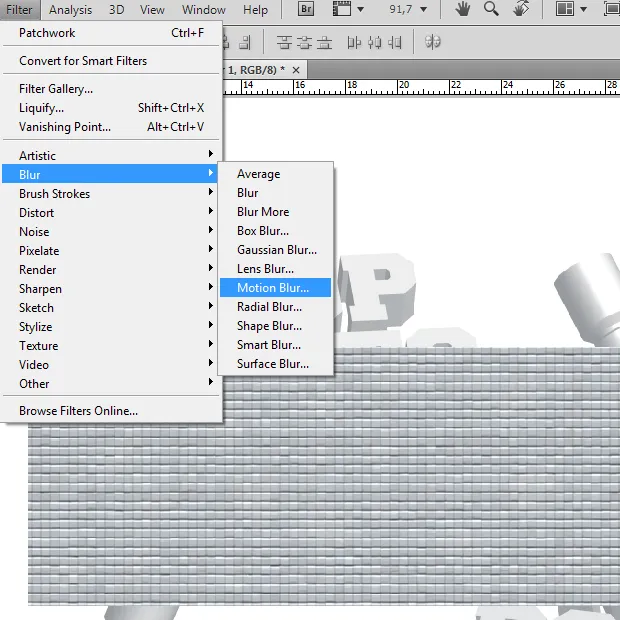Click Browse Filters Online
Screen dimensions: 620x620
pyautogui.click(x=78, y=411)
